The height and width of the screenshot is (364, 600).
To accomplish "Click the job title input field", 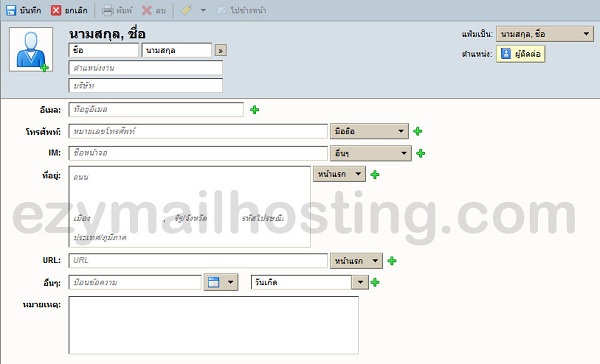I will [x=145, y=68].
